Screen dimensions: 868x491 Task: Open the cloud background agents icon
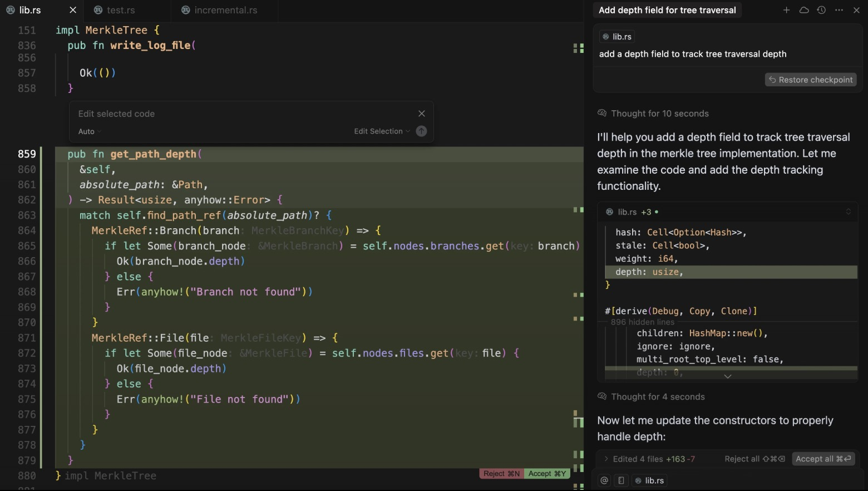click(x=804, y=10)
